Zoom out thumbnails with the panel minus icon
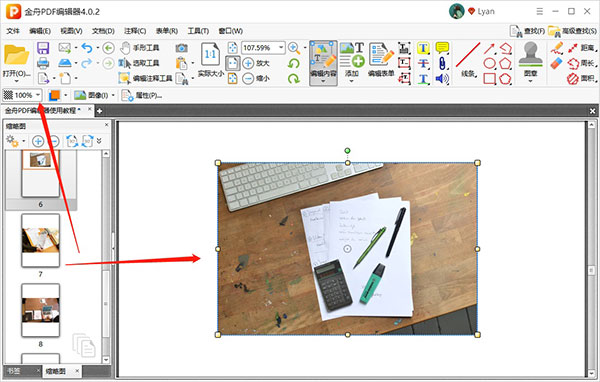The height and width of the screenshot is (382, 600). (x=55, y=141)
